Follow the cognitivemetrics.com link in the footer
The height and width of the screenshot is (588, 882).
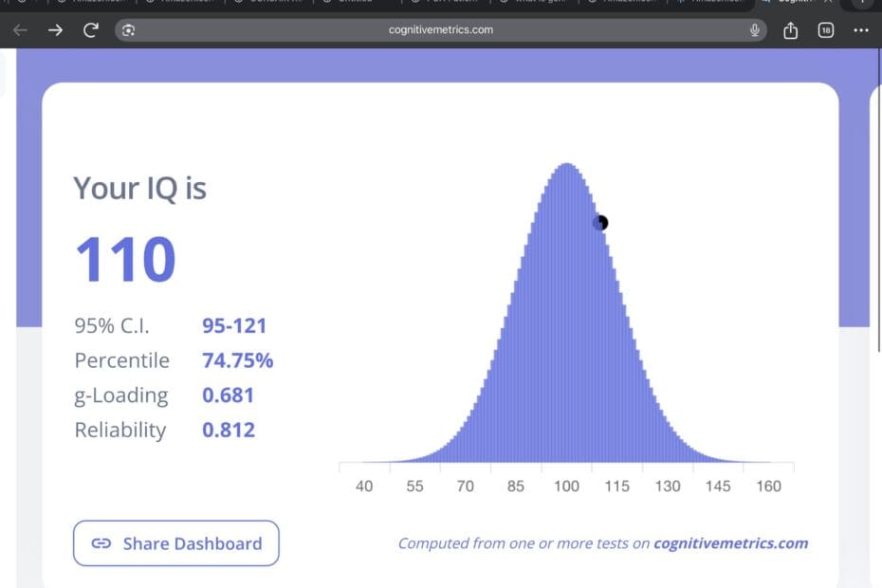point(730,542)
